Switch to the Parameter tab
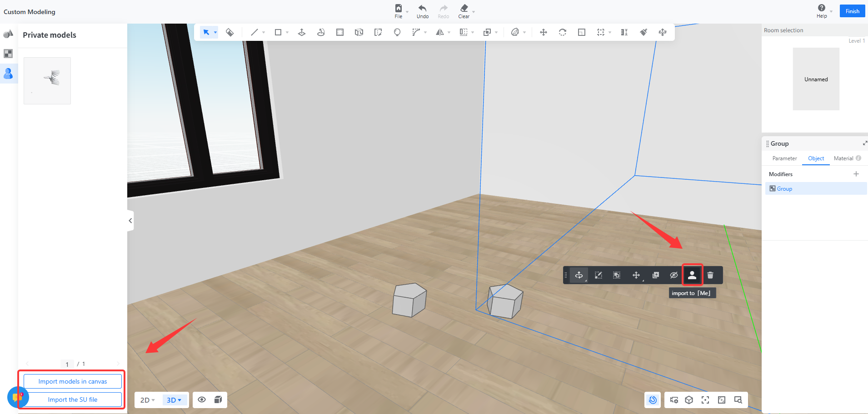This screenshot has height=414, width=868. [784, 158]
